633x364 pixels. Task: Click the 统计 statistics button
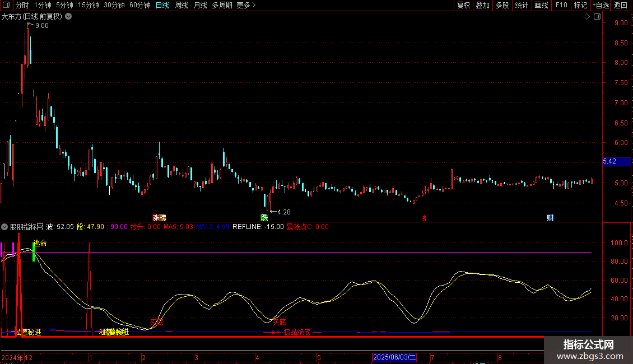coord(521,5)
